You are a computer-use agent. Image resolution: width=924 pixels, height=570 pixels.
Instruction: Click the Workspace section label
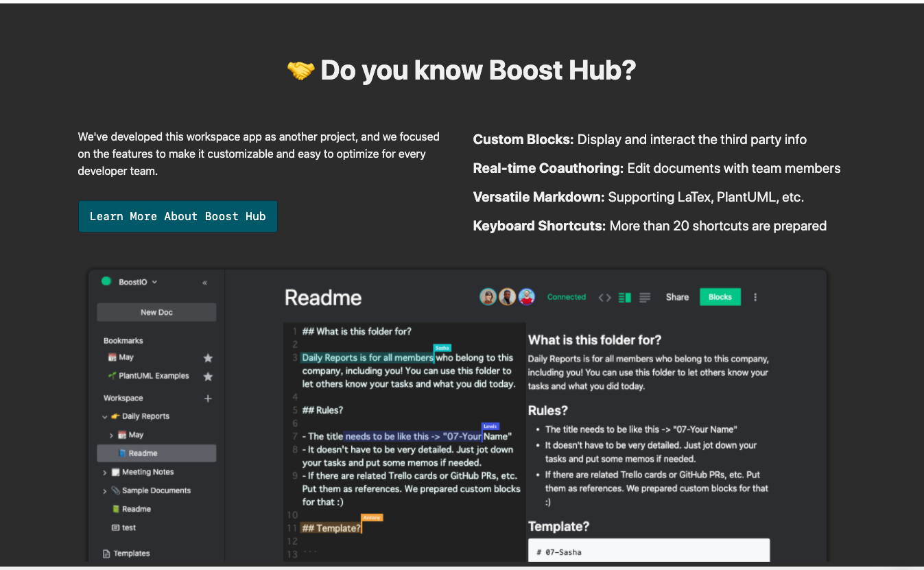(123, 398)
